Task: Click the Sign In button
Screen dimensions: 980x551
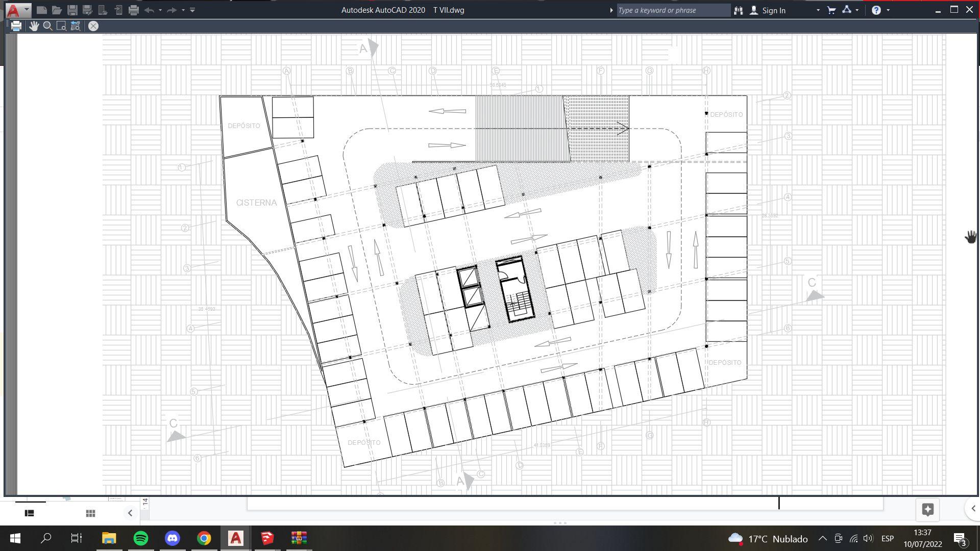Action: (773, 10)
